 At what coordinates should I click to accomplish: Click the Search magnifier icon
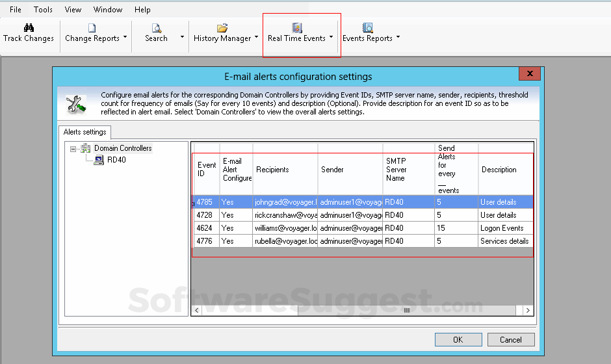(x=156, y=28)
